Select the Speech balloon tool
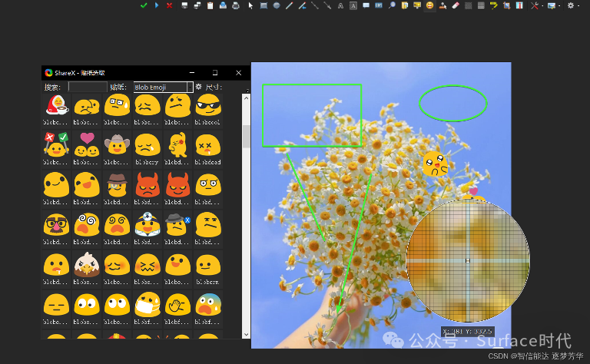 click(366, 5)
